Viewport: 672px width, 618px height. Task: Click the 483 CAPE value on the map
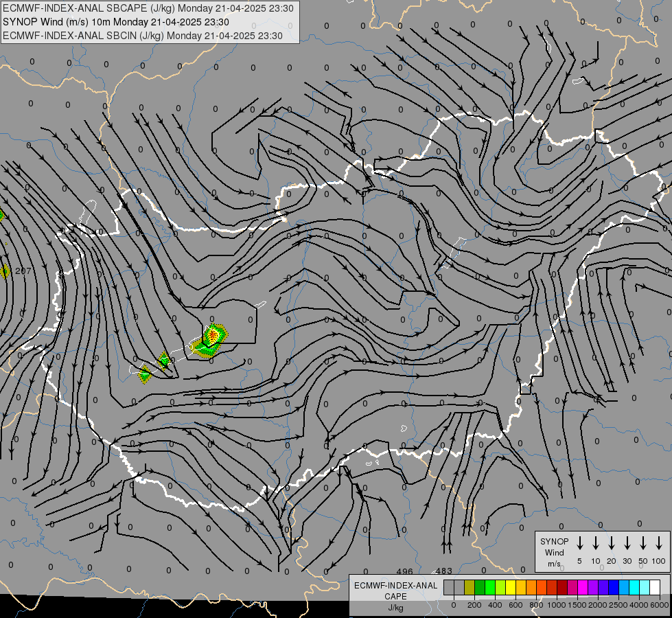tap(443, 571)
